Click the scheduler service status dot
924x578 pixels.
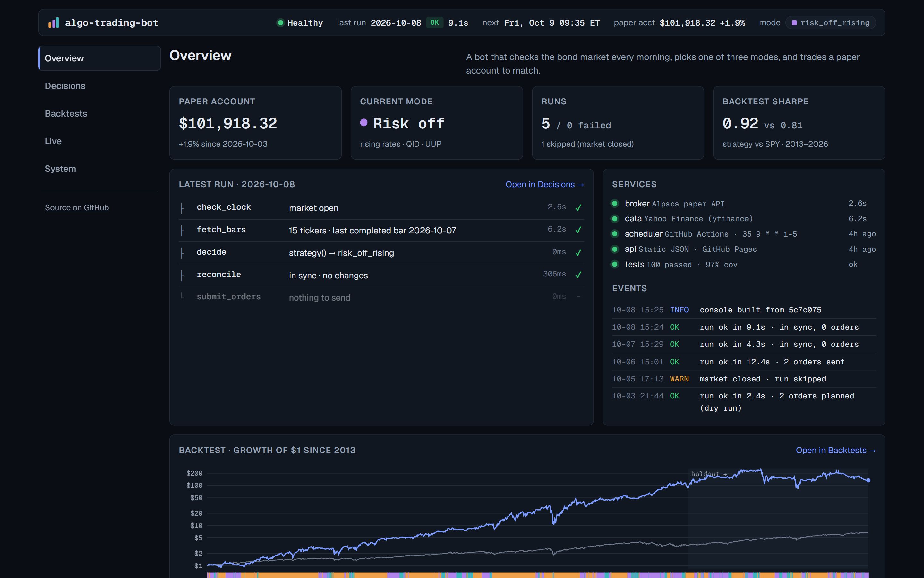click(615, 233)
